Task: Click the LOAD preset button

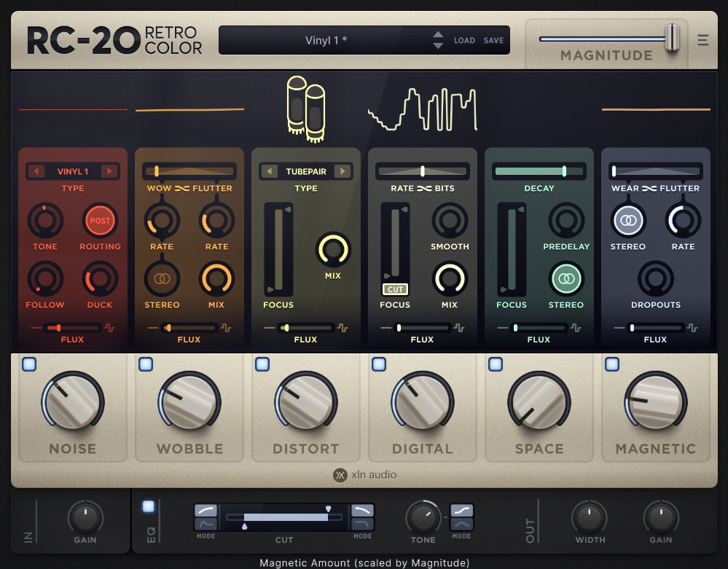Action: [465, 41]
